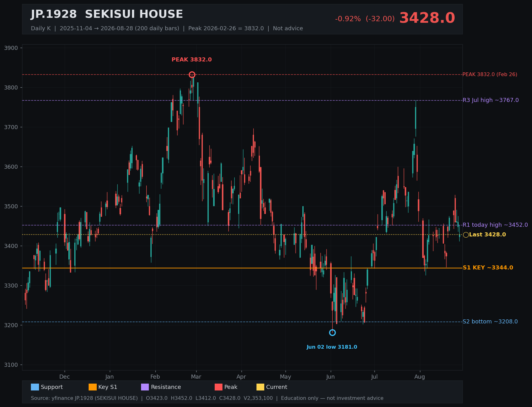Click the red Peak legend swatch

[218, 387]
